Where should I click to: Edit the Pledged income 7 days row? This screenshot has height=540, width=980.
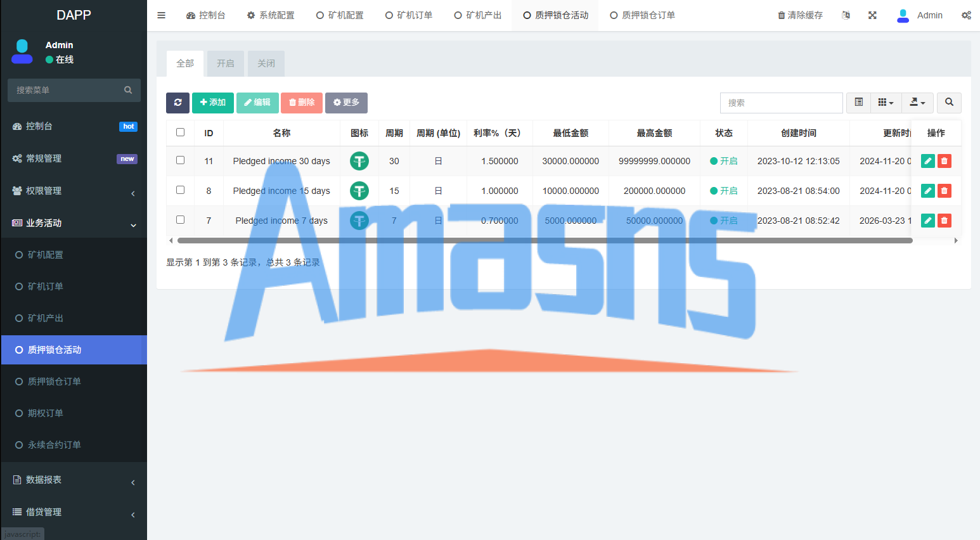pyautogui.click(x=928, y=221)
